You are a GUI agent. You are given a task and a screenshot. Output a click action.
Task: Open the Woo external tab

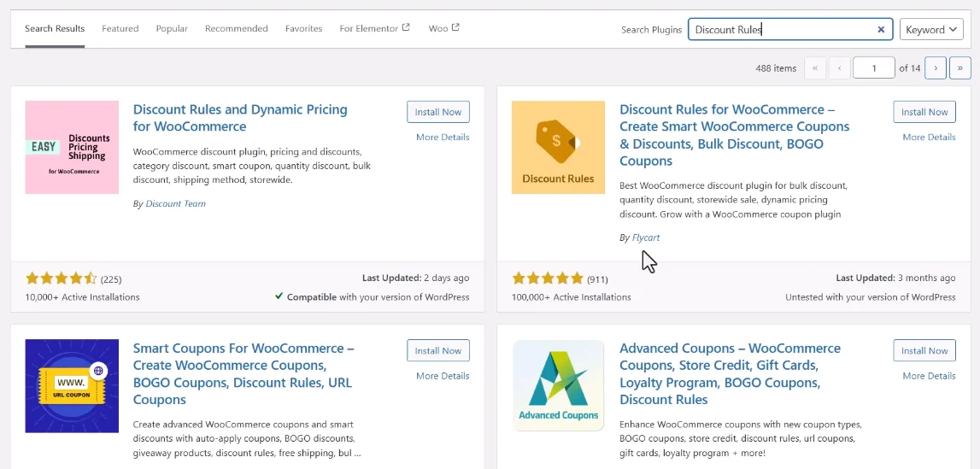click(x=443, y=29)
